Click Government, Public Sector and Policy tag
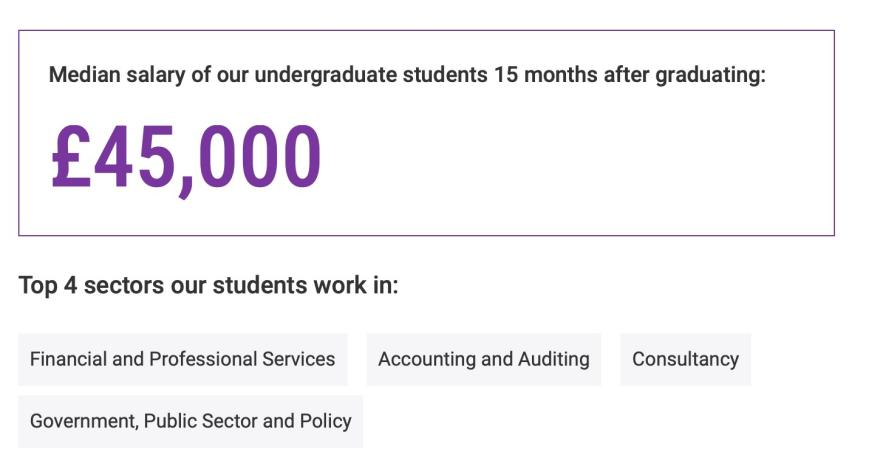Viewport: 883px width, 458px height. tap(190, 421)
